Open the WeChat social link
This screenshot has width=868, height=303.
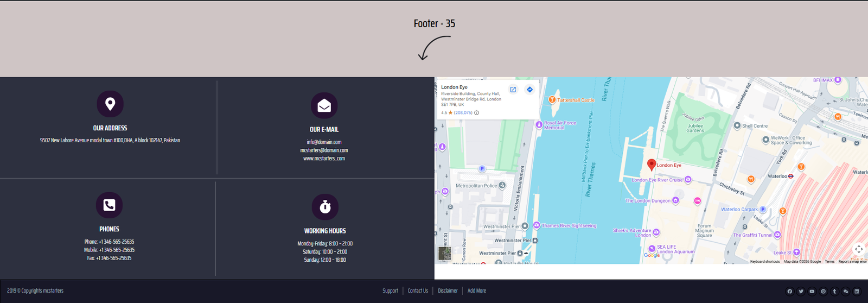click(846, 292)
